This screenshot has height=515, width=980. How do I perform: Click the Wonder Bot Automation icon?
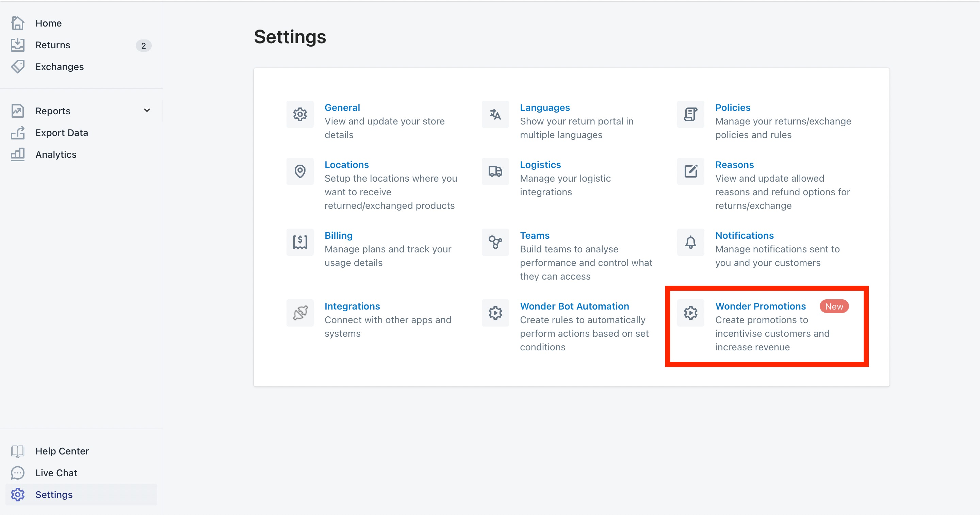tap(495, 313)
